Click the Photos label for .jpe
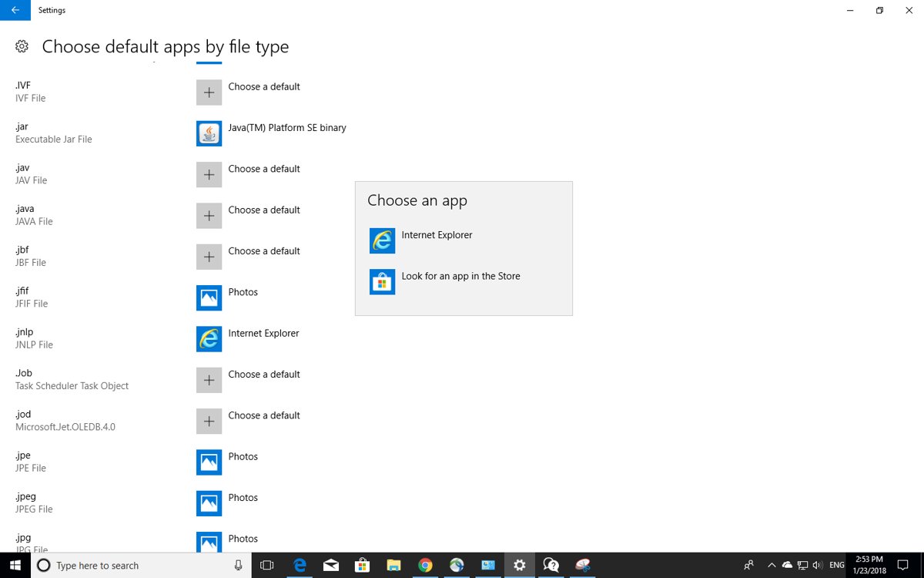This screenshot has width=924, height=578. click(243, 456)
